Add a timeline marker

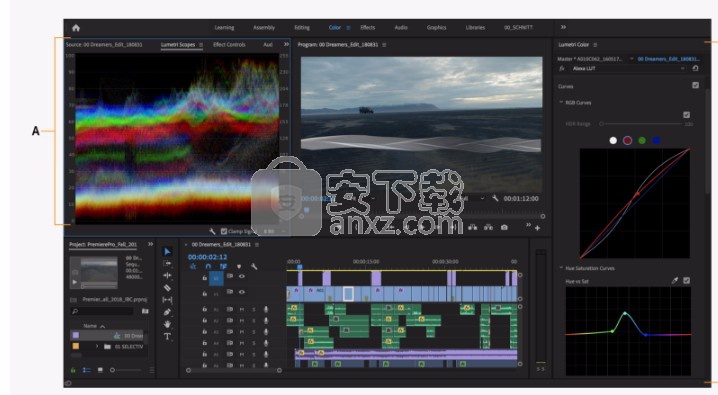pos(239,266)
